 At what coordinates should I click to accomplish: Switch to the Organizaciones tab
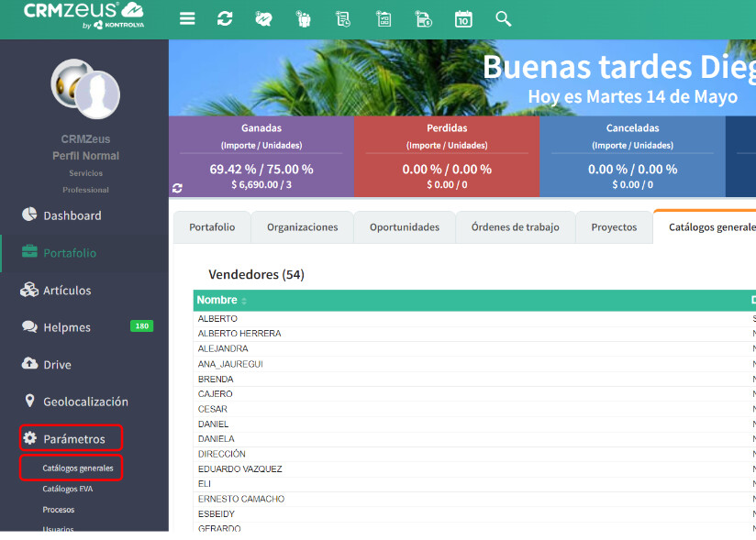click(x=302, y=227)
